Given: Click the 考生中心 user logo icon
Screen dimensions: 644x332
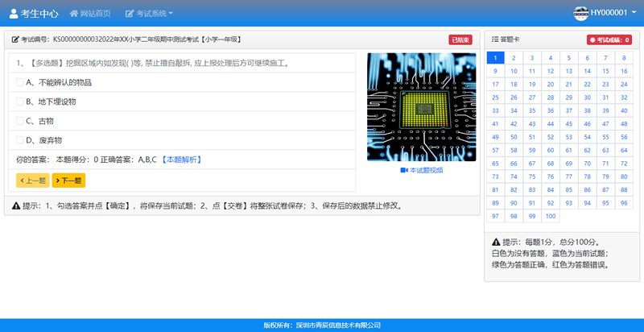Looking at the screenshot, I should point(12,14).
